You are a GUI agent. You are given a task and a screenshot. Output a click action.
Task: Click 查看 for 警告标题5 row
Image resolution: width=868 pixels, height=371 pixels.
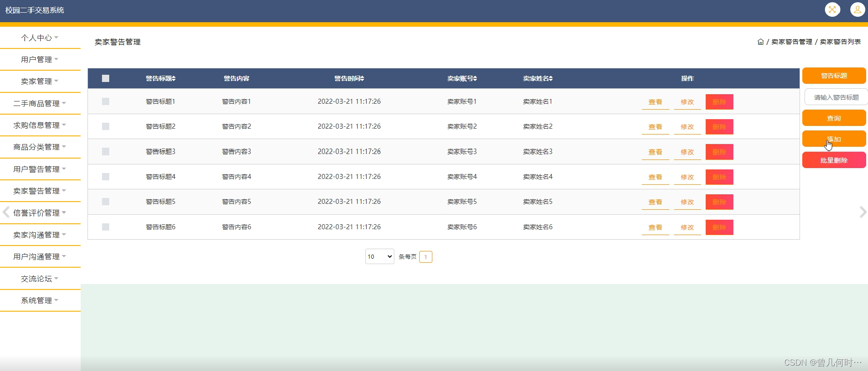point(655,202)
